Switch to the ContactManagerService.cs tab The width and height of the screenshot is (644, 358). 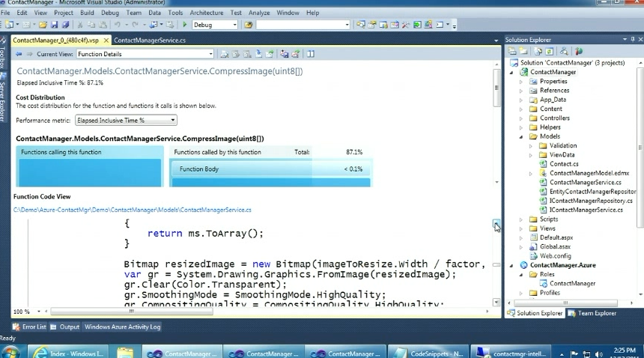tap(150, 40)
